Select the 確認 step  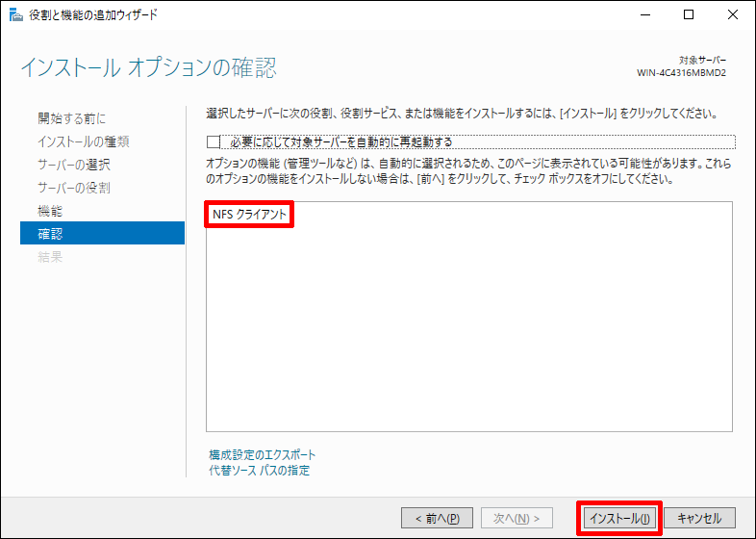click(x=102, y=234)
